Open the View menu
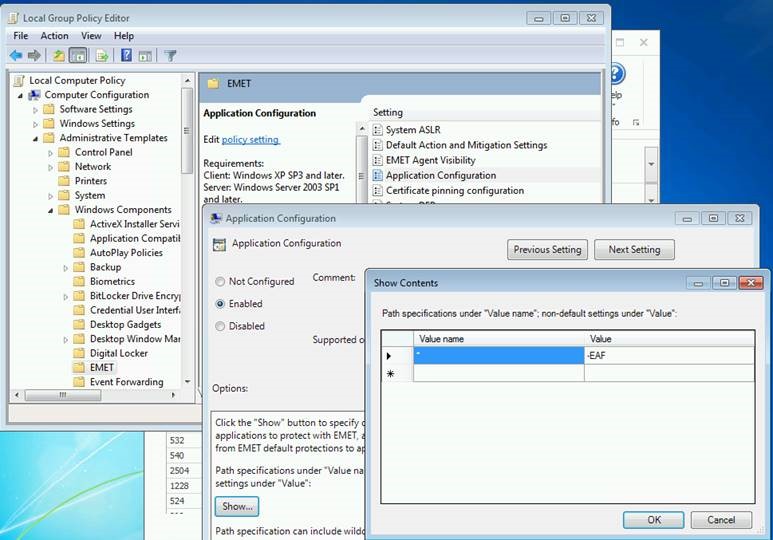This screenshot has width=773, height=540. coord(91,36)
